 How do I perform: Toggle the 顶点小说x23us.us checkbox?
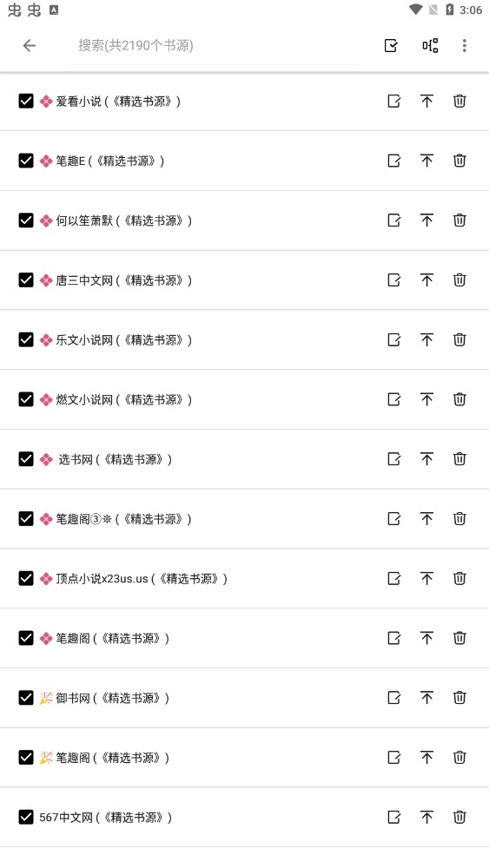point(26,578)
